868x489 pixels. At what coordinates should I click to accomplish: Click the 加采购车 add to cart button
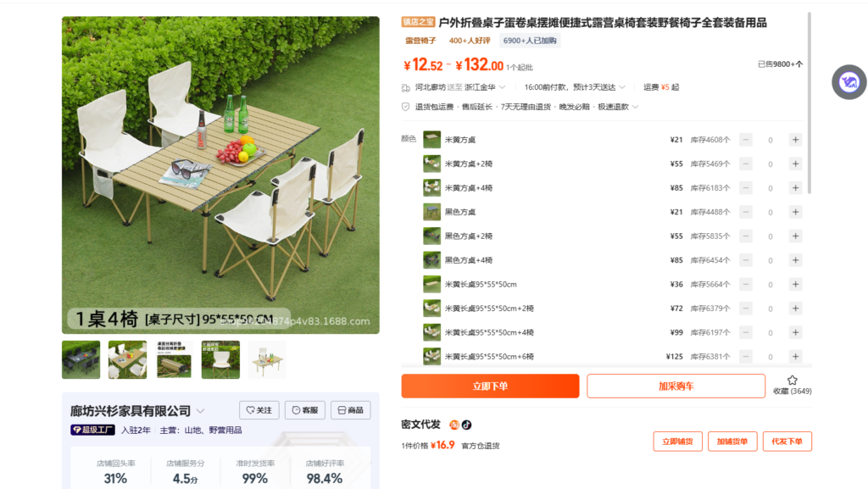click(676, 386)
